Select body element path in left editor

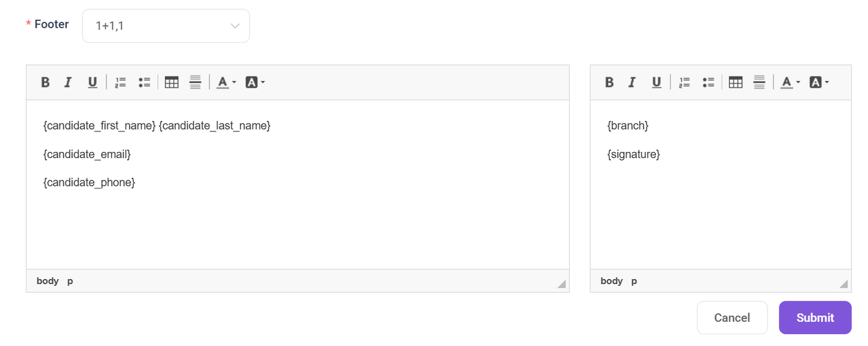(48, 281)
